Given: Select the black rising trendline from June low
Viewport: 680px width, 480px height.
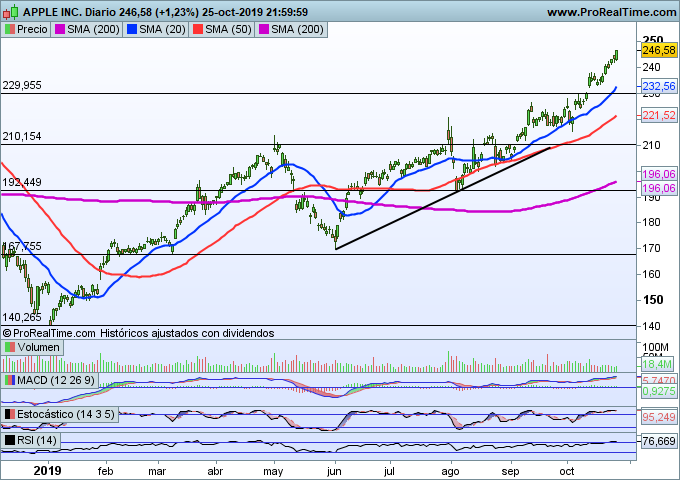Looking at the screenshot, I should [x=443, y=198].
